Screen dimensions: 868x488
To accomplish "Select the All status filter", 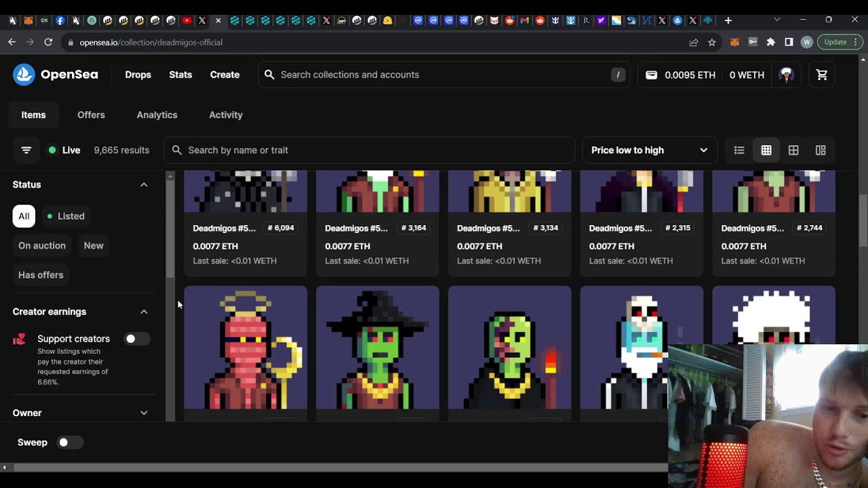I will coord(24,216).
